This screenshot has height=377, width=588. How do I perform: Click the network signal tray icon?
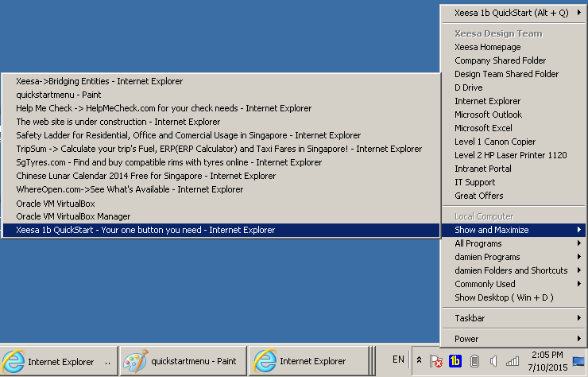[x=513, y=361]
